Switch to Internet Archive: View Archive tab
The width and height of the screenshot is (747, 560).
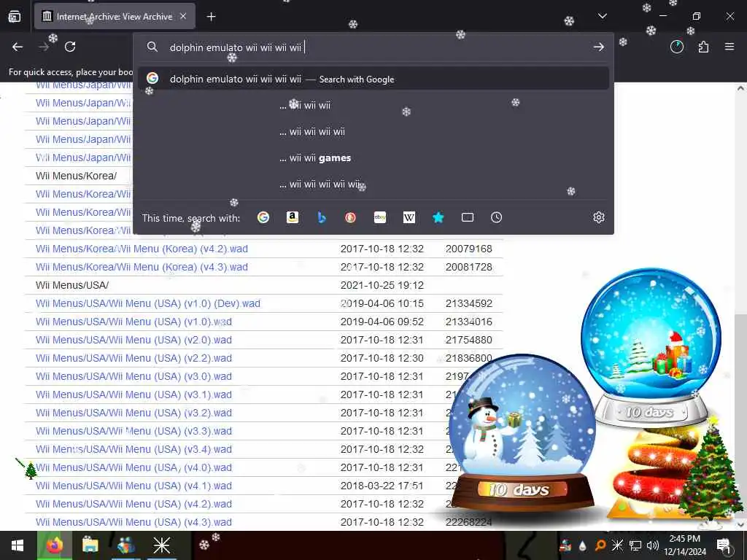click(x=115, y=17)
